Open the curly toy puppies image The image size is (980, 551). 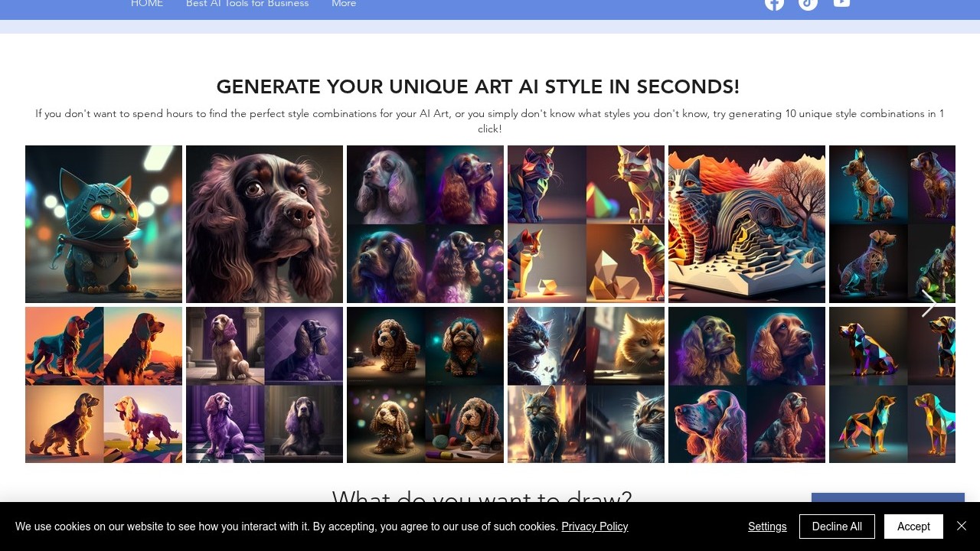click(x=425, y=385)
